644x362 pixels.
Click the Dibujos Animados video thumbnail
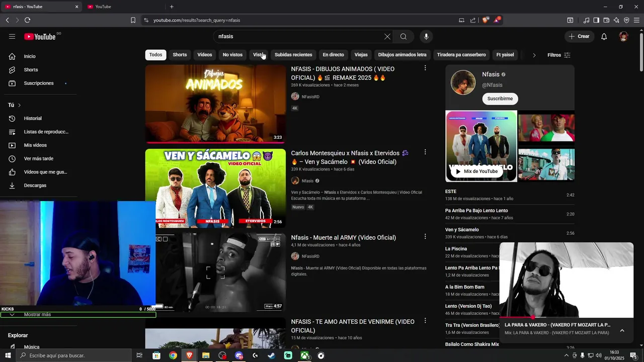click(x=215, y=104)
